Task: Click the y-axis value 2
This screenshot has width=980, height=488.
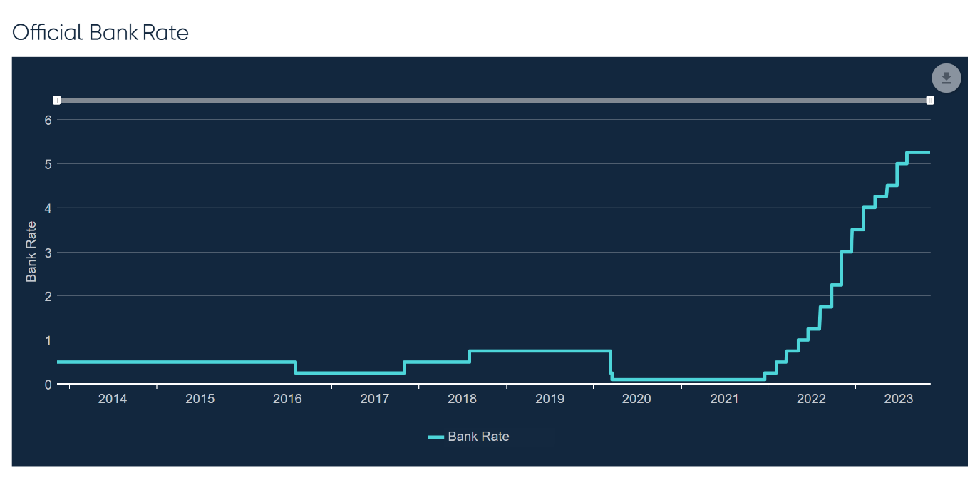Action: [x=48, y=296]
